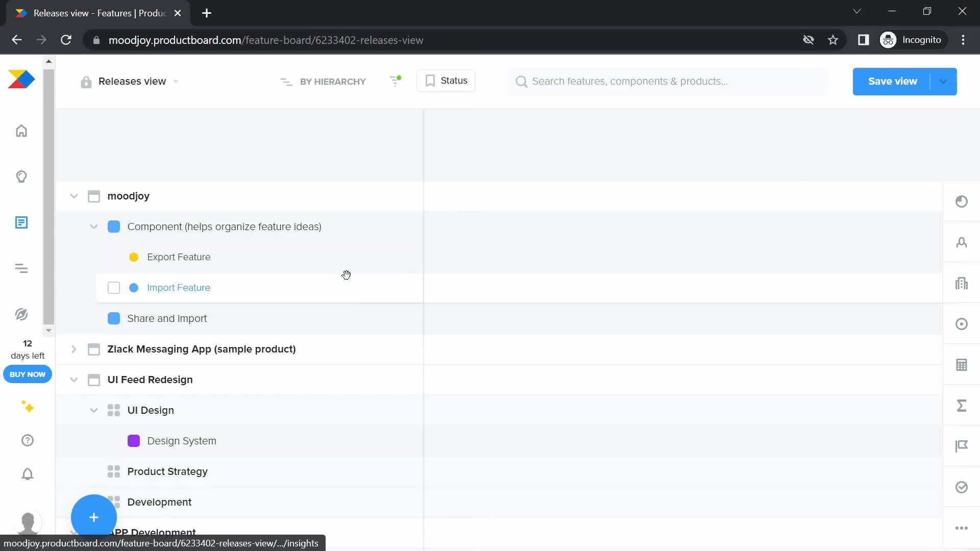This screenshot has height=551, width=980.
Task: Expand the Zlack Messaging App product
Action: [x=74, y=349]
